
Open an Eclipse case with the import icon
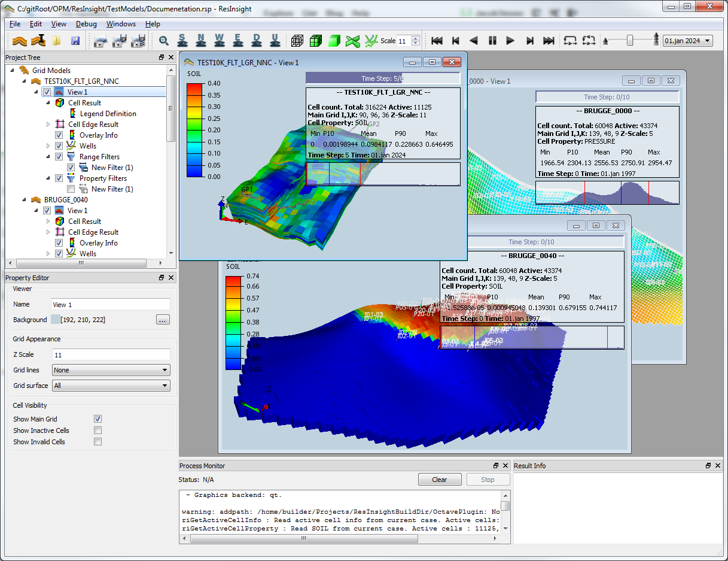[x=20, y=41]
